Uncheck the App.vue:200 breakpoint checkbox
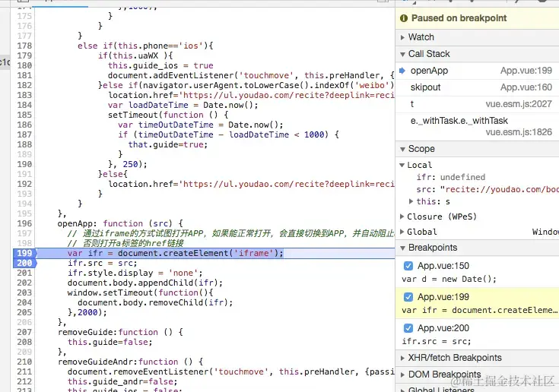This screenshot has height=392, width=559. coord(408,328)
